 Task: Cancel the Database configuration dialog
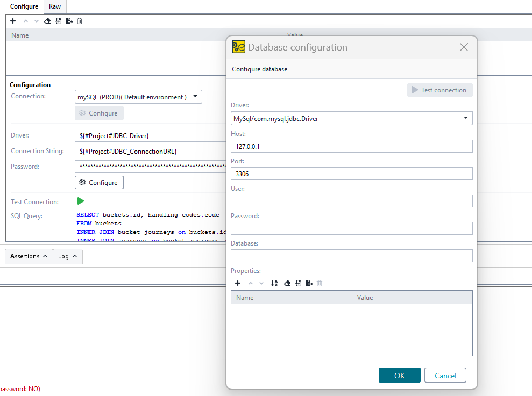point(445,375)
